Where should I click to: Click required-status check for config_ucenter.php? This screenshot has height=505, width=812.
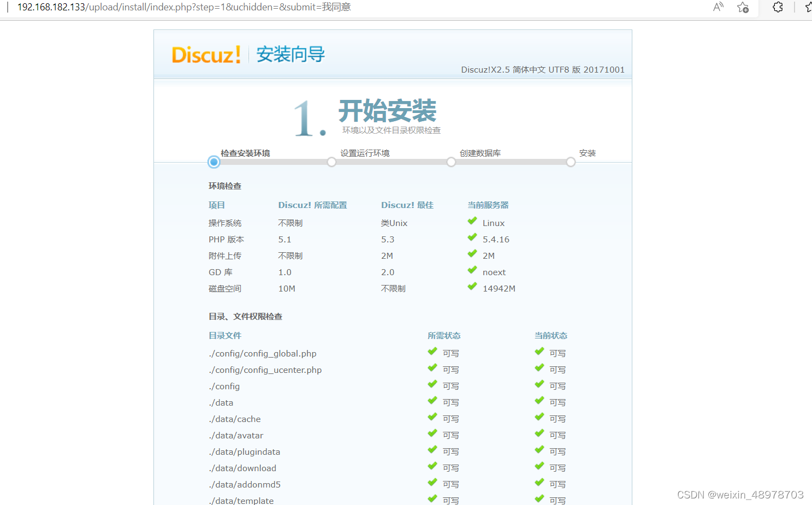pos(432,368)
